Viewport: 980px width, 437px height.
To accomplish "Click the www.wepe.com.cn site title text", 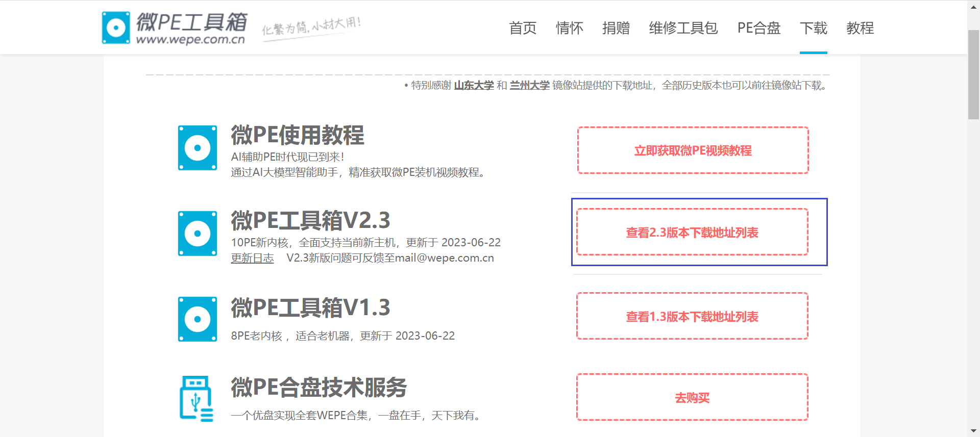I will pyautogui.click(x=190, y=39).
